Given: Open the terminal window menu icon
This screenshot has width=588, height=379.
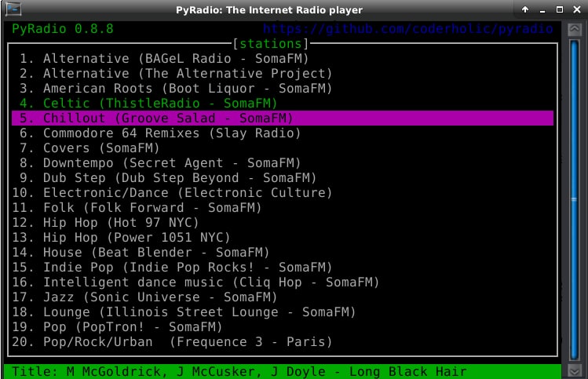Looking at the screenshot, I should click(13, 9).
